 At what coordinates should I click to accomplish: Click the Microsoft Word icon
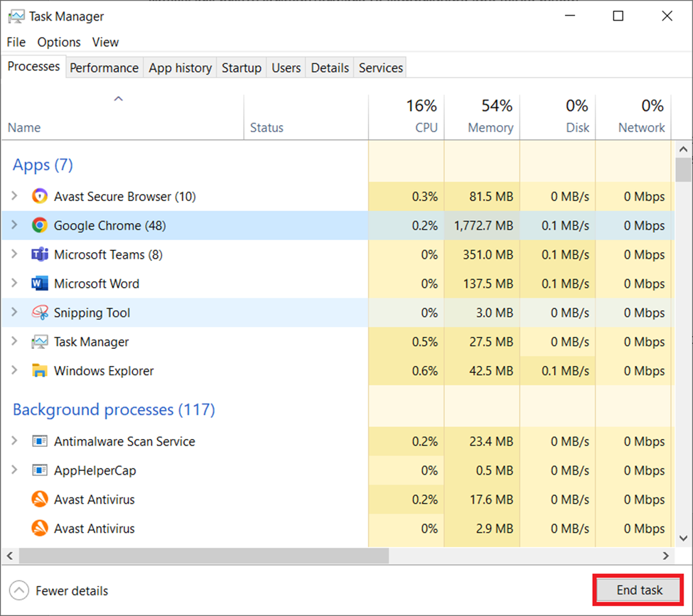coord(40,284)
